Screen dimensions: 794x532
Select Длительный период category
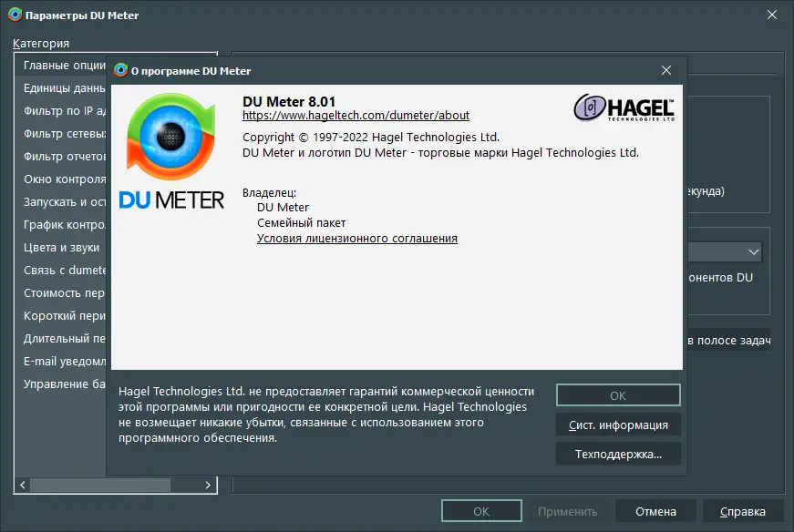[61, 339]
